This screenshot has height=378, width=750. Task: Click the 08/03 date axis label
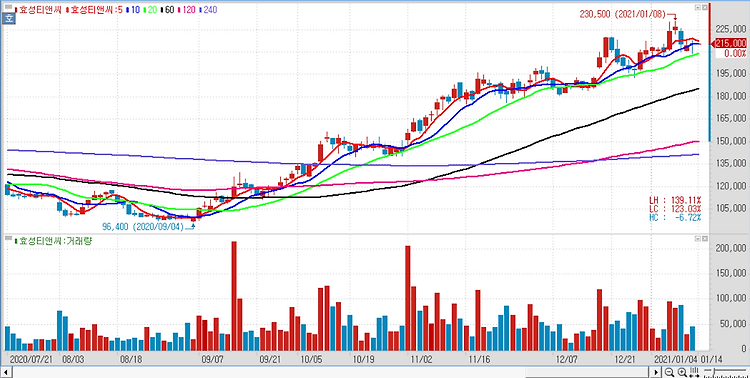(x=72, y=358)
